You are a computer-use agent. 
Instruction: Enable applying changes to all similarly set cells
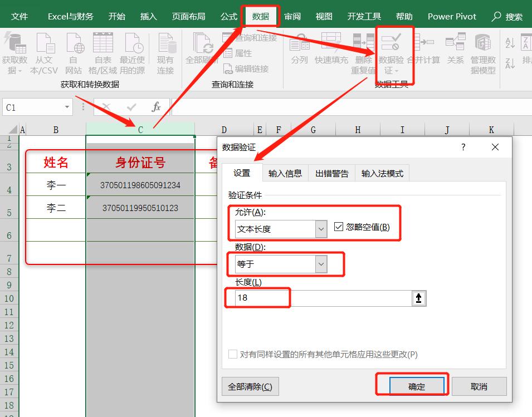[x=233, y=354]
